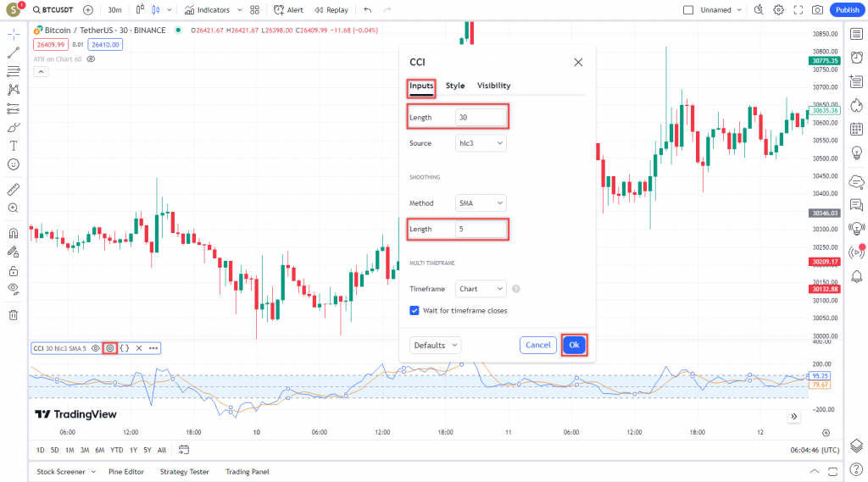Click the smoothing Length 5 input
Screen dimensions: 868x482
(481, 229)
